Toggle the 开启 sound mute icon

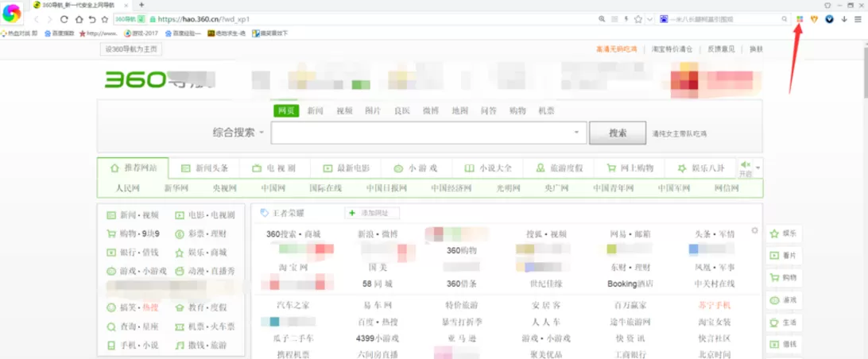(x=745, y=165)
